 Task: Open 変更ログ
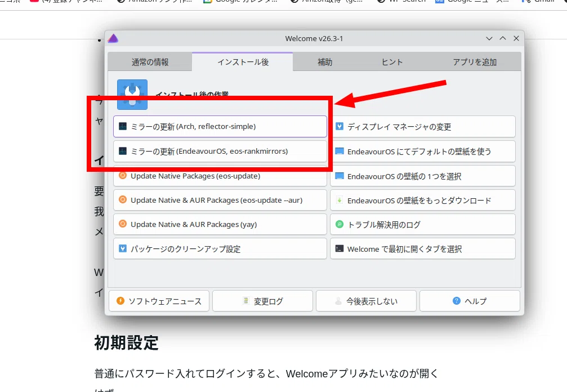click(x=262, y=301)
